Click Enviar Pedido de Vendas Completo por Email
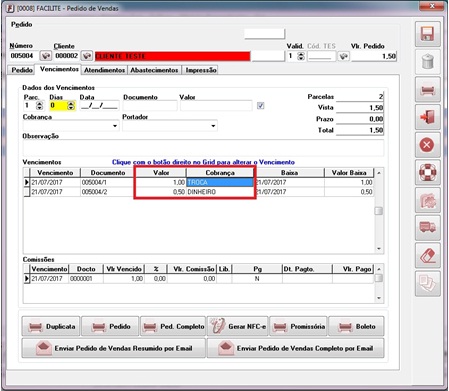Viewport: 449px width, 391px height. coord(296,348)
